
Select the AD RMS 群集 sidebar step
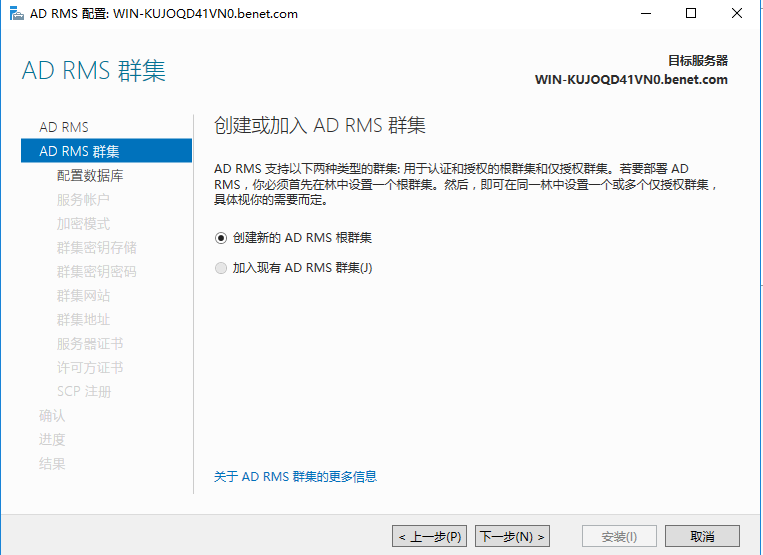click(107, 151)
